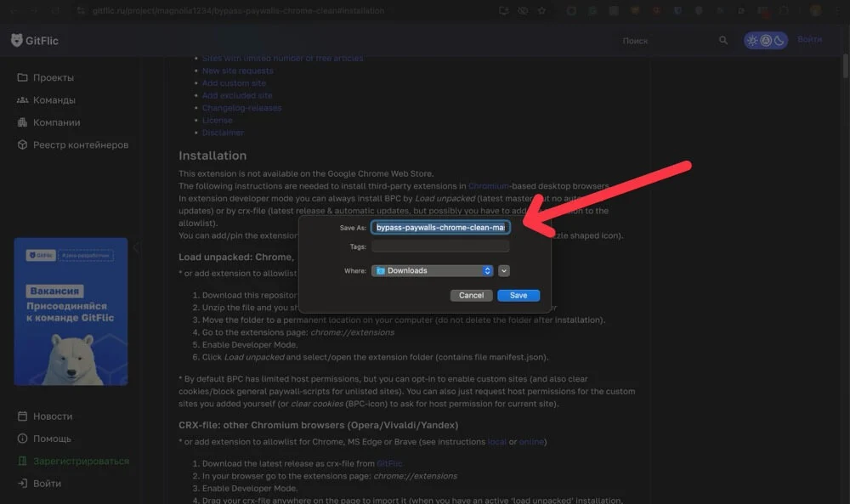Click the install app icon in address bar
850x504 pixels.
click(503, 10)
